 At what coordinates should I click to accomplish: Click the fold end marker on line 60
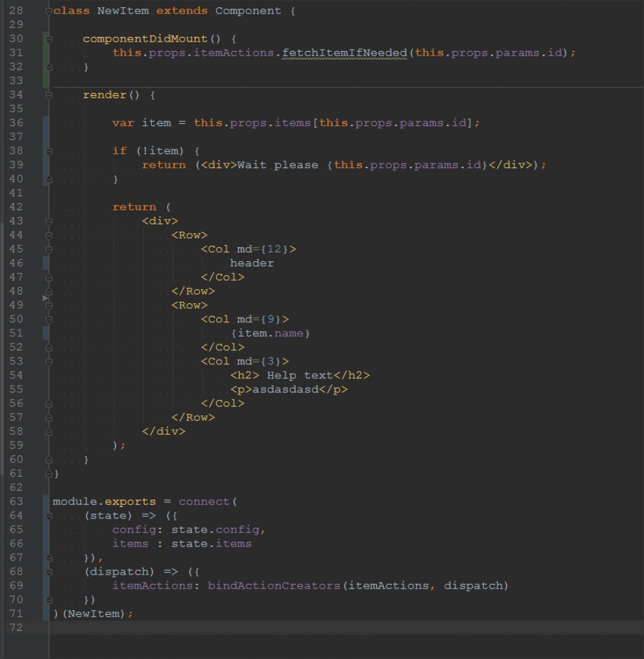point(49,460)
